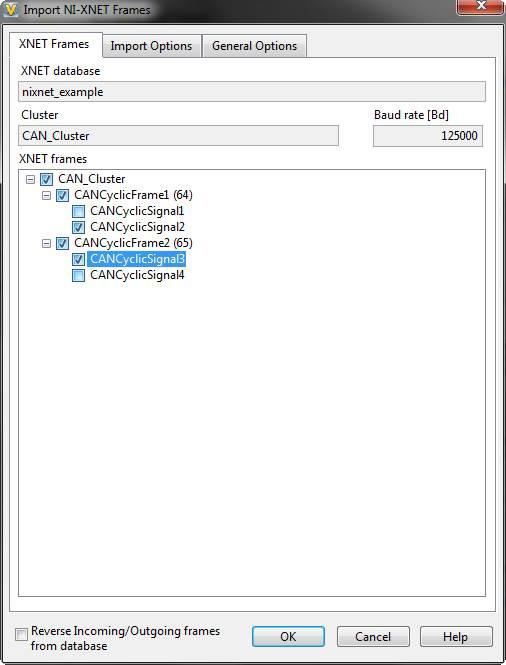Select the XNET Frames tab
506x665 pixels.
click(54, 44)
